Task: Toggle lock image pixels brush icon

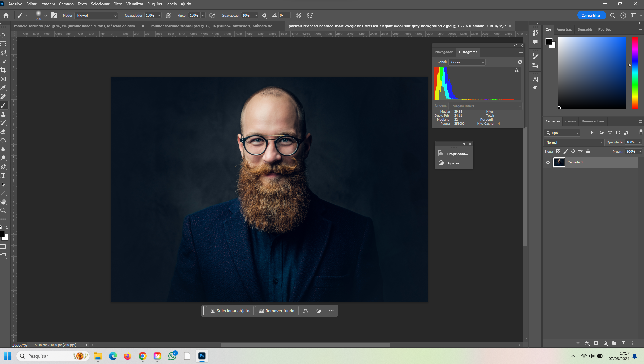Action: [565, 152]
